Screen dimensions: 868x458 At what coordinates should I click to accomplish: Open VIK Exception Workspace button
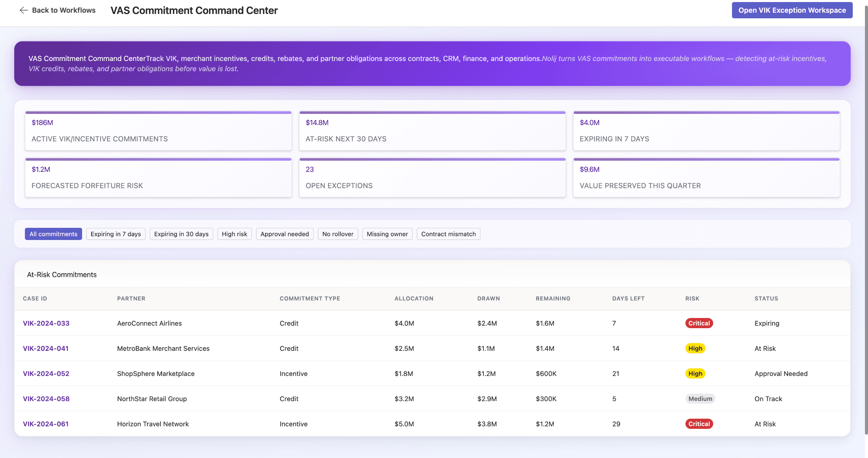point(792,10)
